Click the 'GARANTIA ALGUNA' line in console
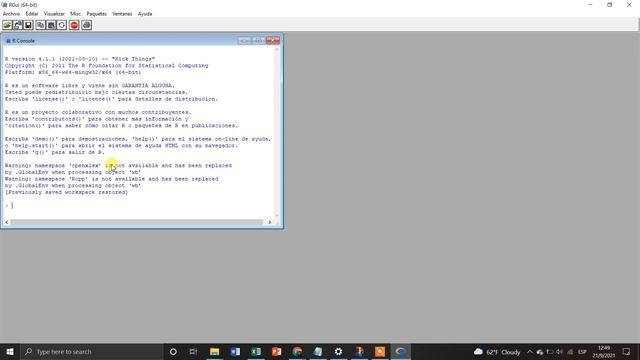The width and height of the screenshot is (640, 360). [89, 86]
